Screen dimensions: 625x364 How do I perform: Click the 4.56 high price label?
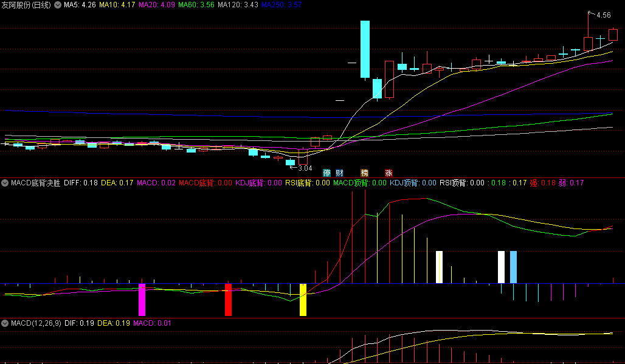pos(604,15)
